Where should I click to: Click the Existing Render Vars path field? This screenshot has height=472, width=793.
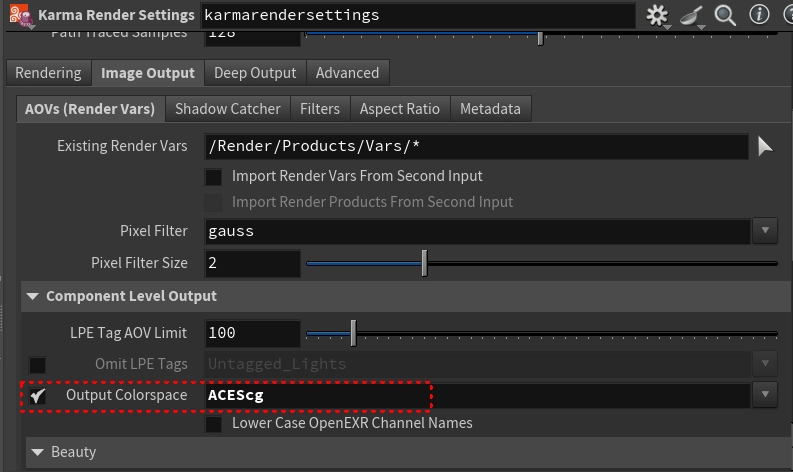(476, 147)
